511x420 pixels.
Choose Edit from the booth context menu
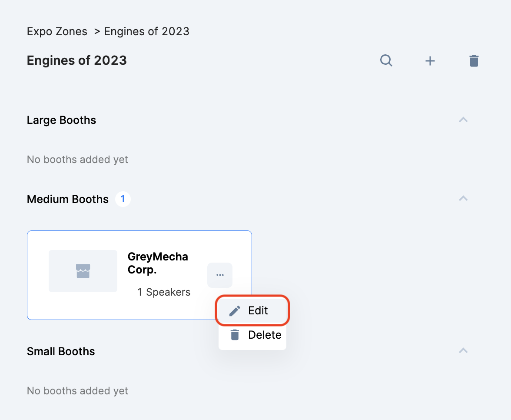click(x=252, y=310)
